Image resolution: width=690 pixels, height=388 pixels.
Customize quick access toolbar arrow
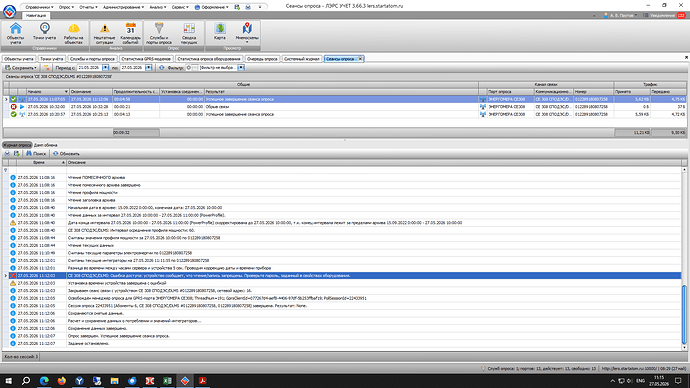coord(260,7)
